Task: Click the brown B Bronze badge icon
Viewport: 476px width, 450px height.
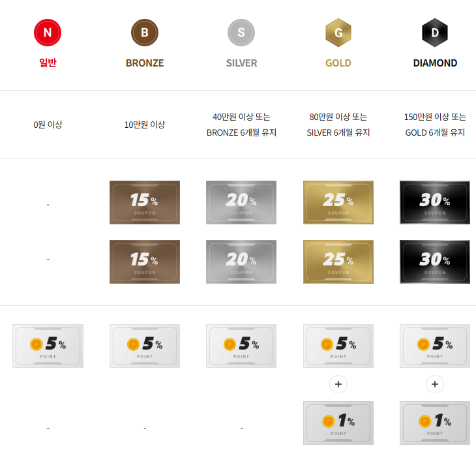Action: pyautogui.click(x=145, y=33)
